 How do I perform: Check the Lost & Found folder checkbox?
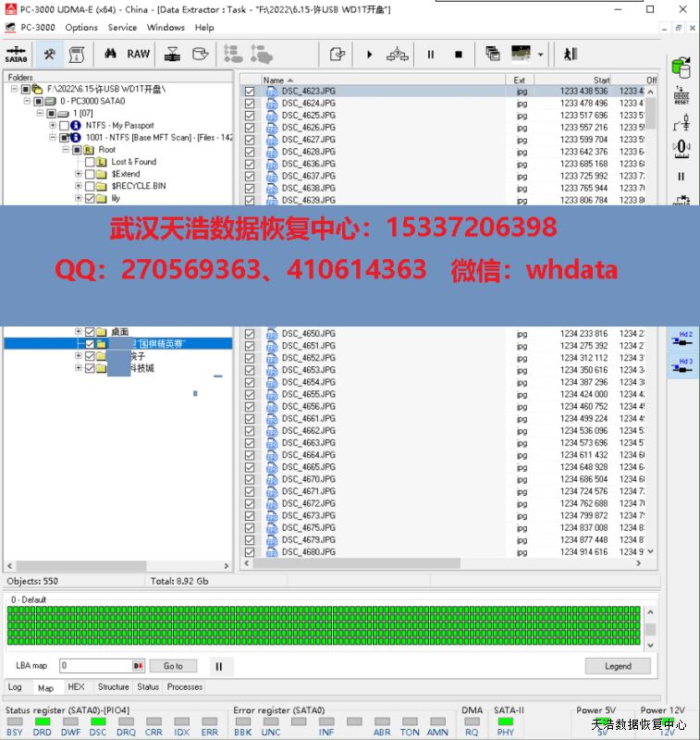point(90,162)
